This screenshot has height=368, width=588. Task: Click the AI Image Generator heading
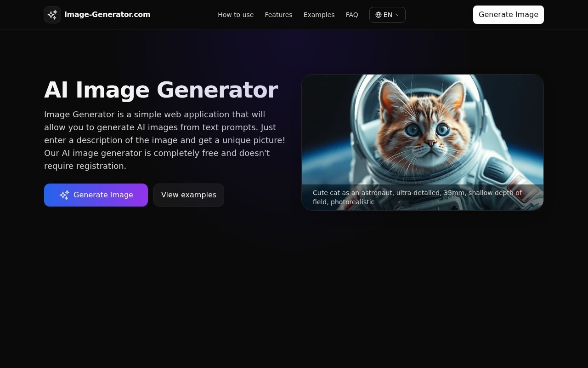click(x=161, y=90)
